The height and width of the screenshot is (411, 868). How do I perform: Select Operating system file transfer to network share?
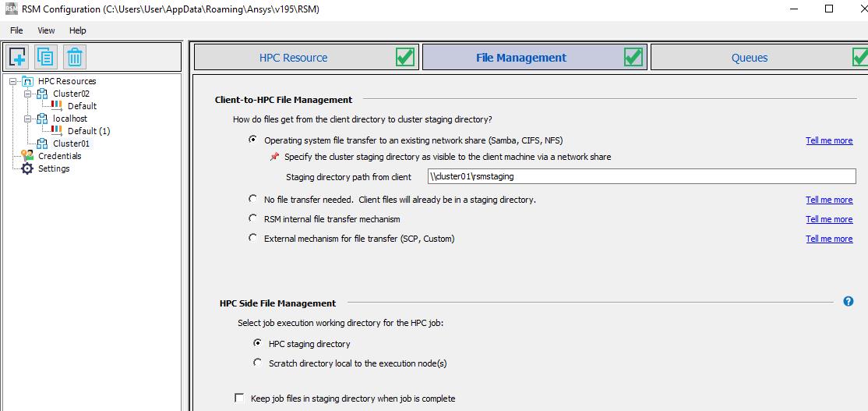253,140
